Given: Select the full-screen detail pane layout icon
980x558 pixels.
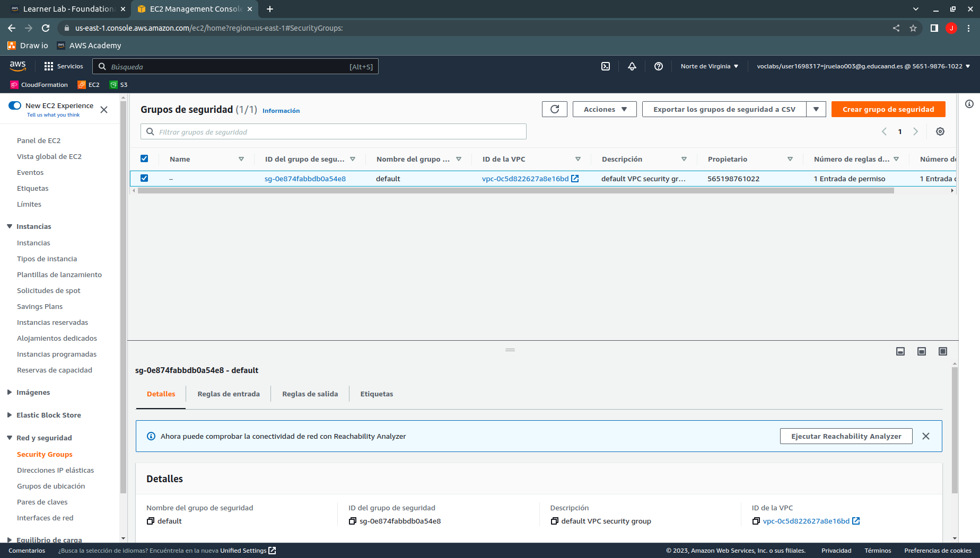Looking at the screenshot, I should (x=943, y=351).
